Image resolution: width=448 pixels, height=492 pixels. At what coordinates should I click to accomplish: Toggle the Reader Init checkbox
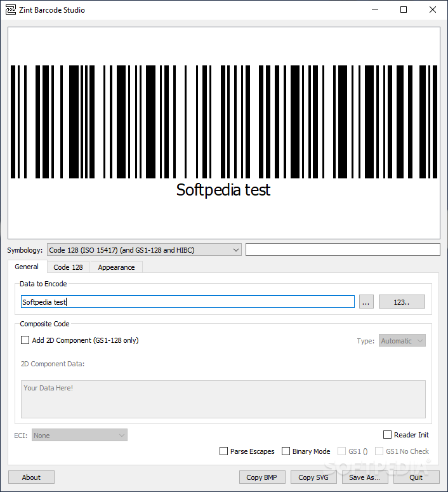(388, 435)
